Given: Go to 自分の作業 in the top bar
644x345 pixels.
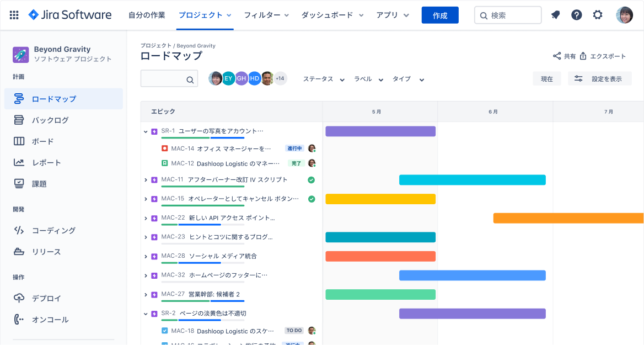Looking at the screenshot, I should coord(147,15).
